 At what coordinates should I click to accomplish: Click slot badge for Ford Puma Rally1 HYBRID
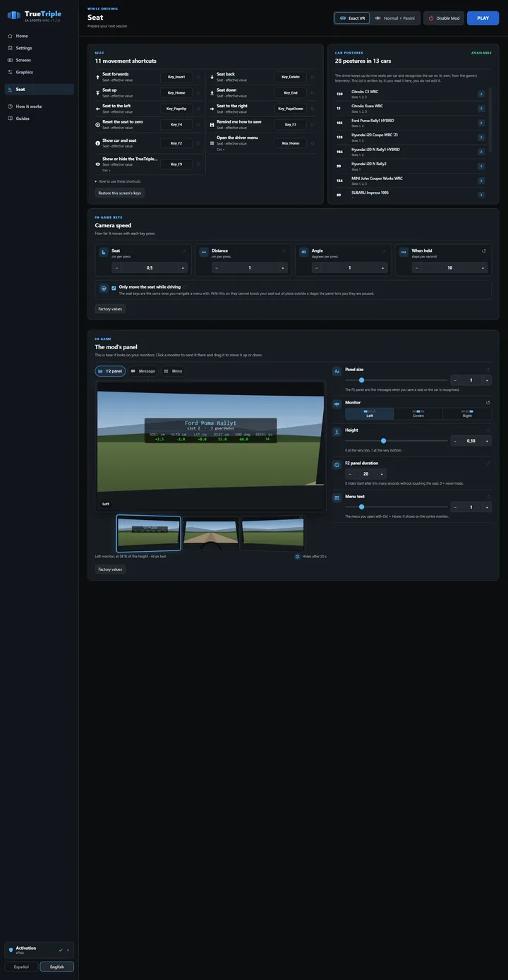[481, 123]
